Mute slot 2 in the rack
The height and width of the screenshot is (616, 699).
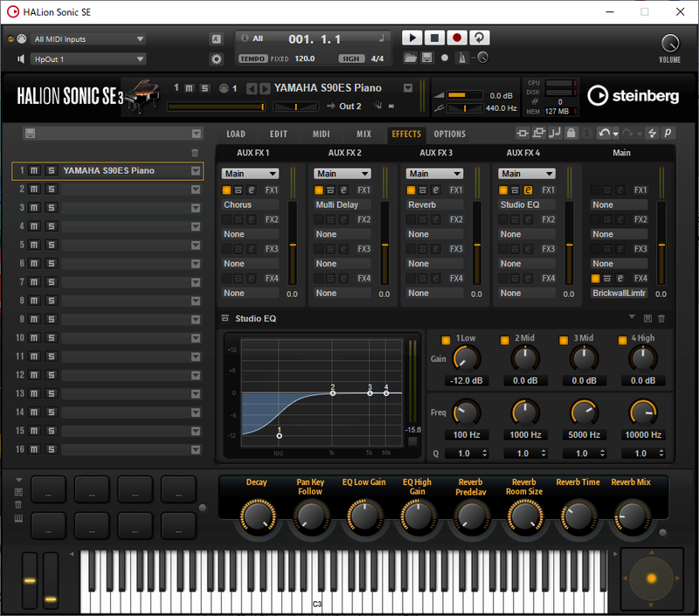(34, 190)
